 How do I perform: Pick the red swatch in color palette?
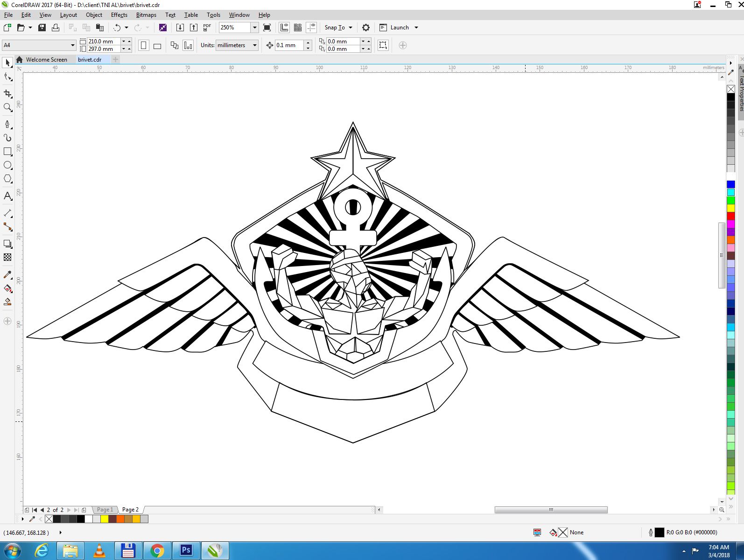coord(731,216)
